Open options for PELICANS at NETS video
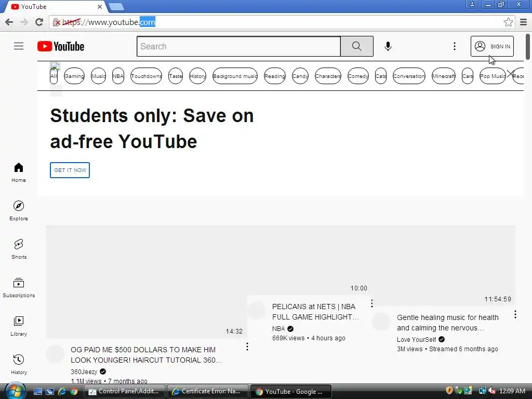 pos(372,303)
